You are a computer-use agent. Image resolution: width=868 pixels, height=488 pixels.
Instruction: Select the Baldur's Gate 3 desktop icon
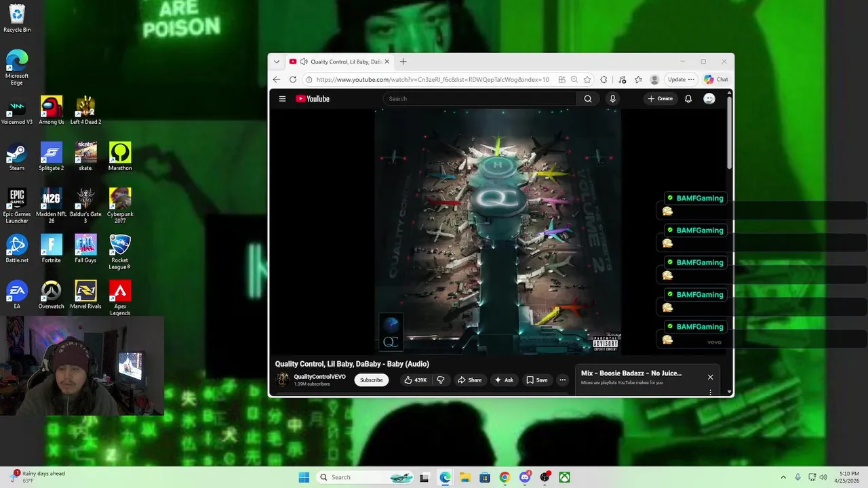point(85,207)
